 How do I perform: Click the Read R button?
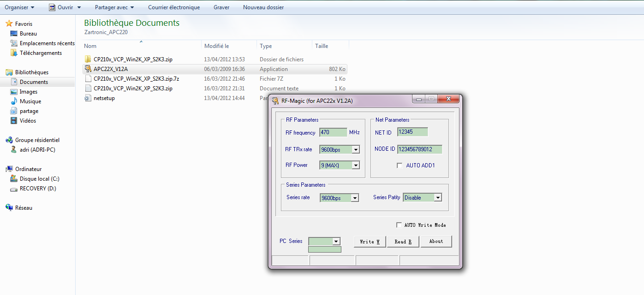(403, 242)
